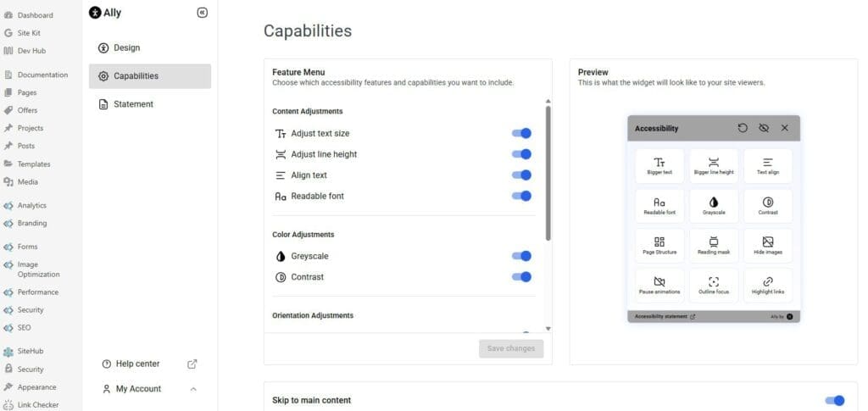The height and width of the screenshot is (411, 868).
Task: Click the Help center external-link icon
Action: click(192, 364)
